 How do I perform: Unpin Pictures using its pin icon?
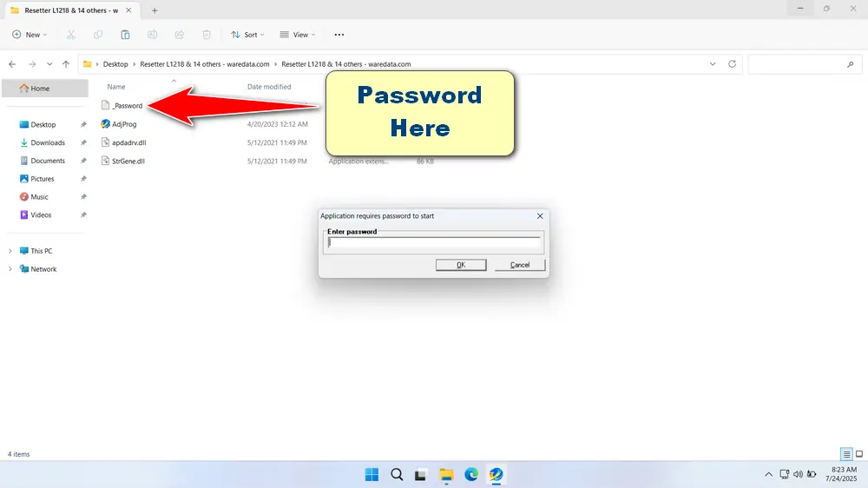(83, 178)
